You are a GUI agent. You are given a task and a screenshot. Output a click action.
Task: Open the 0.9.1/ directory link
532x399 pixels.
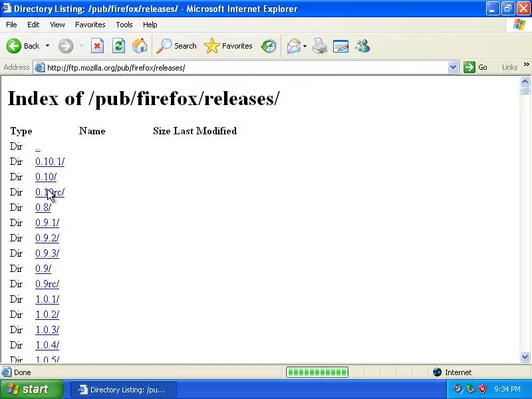(47, 223)
